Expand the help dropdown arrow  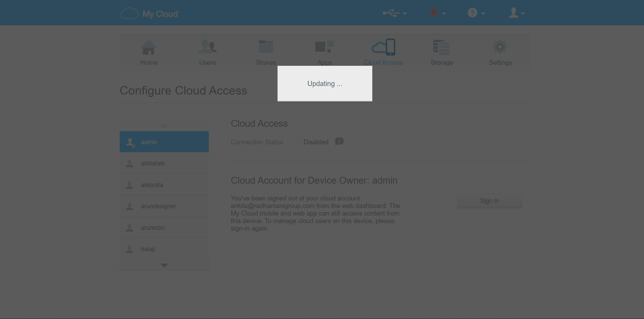[x=483, y=14]
